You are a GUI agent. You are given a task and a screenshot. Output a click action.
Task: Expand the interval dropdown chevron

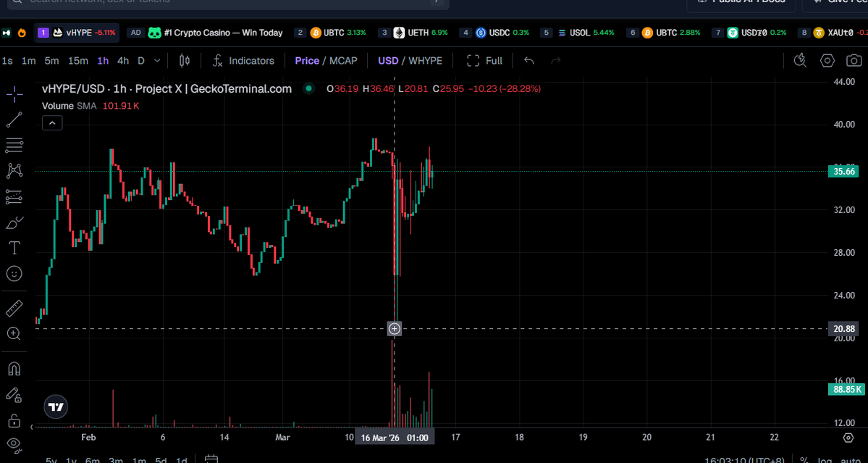(x=158, y=61)
